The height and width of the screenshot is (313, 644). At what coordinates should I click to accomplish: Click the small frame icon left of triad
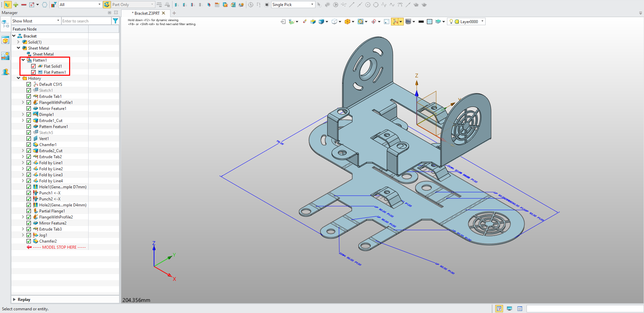[x=387, y=22]
